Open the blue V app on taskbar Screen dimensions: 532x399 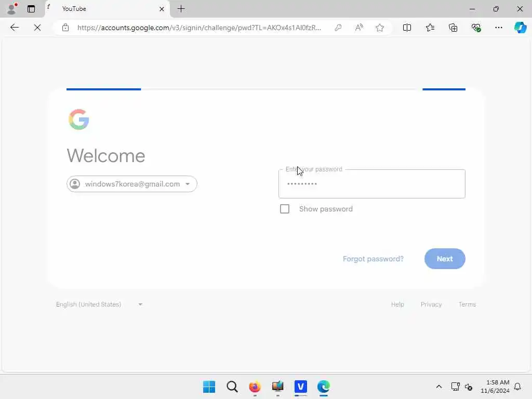tap(301, 387)
